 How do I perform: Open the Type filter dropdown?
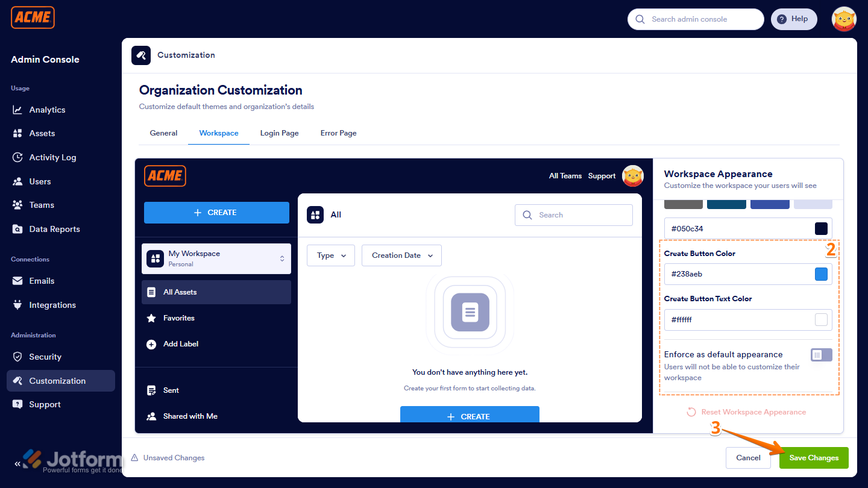(330, 255)
